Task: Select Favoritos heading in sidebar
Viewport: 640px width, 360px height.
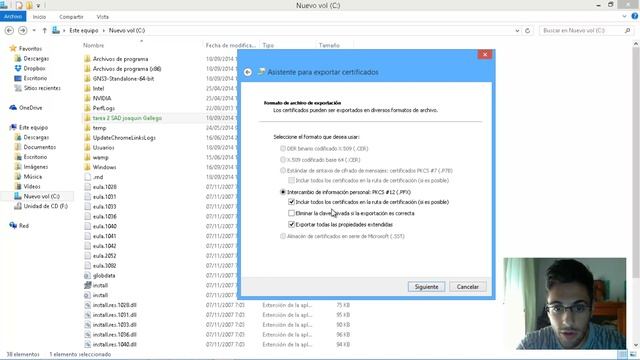Action: (30, 49)
